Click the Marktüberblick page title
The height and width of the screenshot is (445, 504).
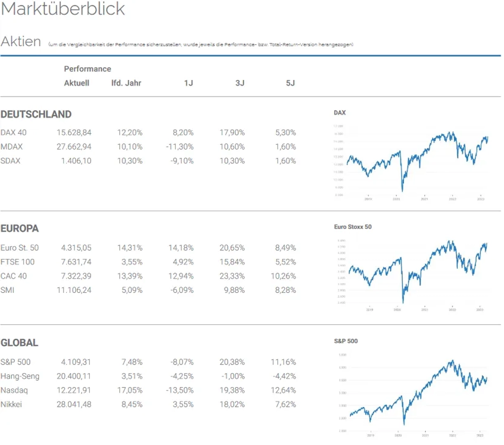pyautogui.click(x=63, y=9)
